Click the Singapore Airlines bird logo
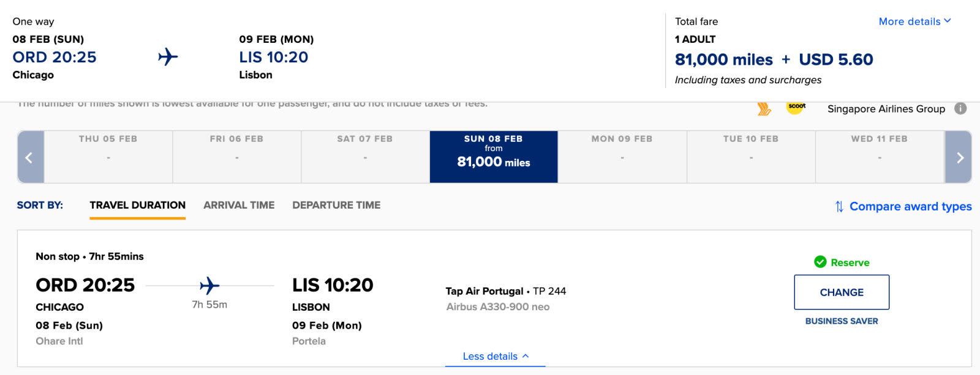980x375 pixels. (x=764, y=109)
